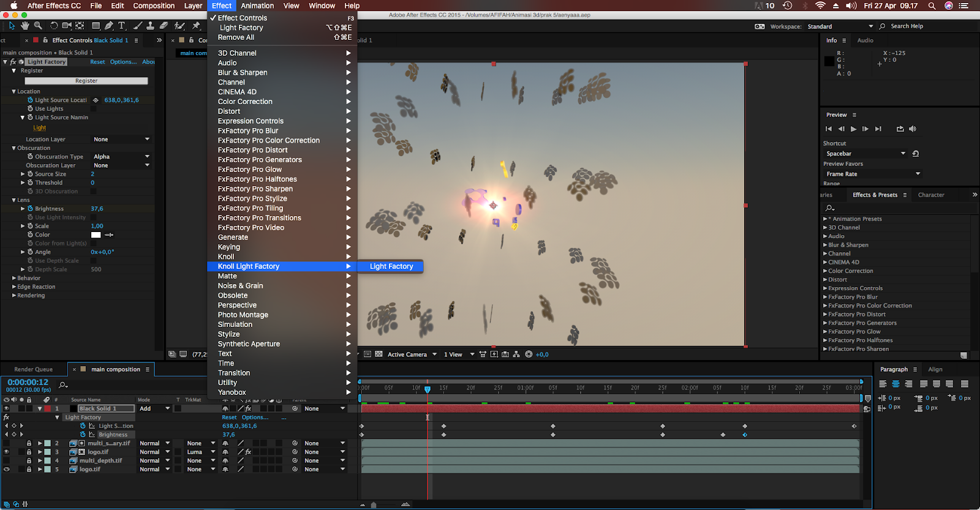Click the red label color of Black Solid 1
Image resolution: width=980 pixels, height=510 pixels.
click(x=47, y=408)
